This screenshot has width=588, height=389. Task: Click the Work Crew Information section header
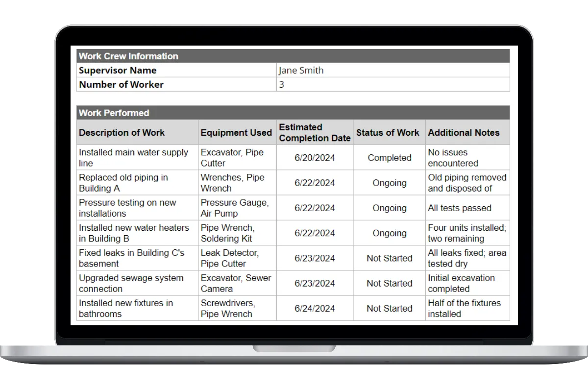128,56
